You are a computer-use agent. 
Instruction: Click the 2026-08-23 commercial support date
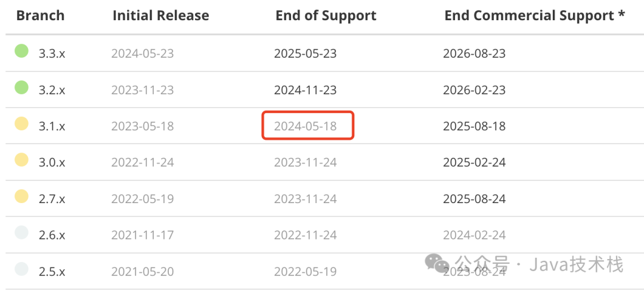[x=475, y=54]
